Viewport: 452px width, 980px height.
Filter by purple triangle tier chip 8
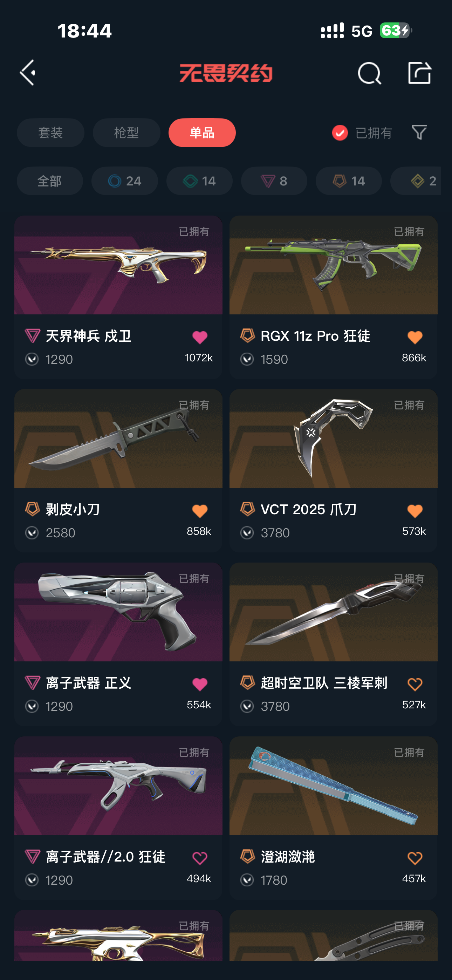(274, 181)
